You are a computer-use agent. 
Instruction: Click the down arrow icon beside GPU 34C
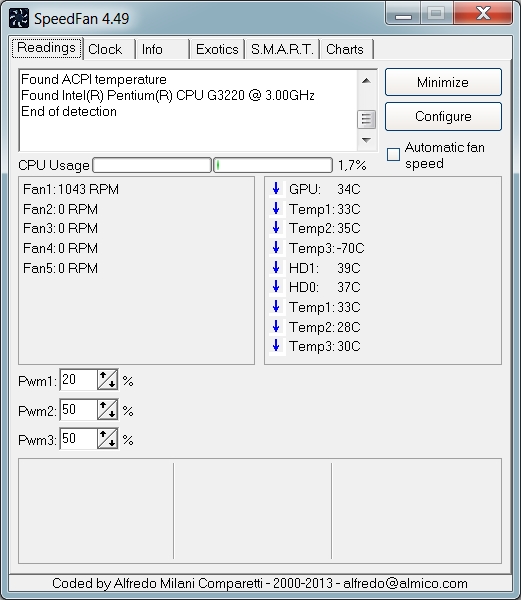tap(276, 189)
